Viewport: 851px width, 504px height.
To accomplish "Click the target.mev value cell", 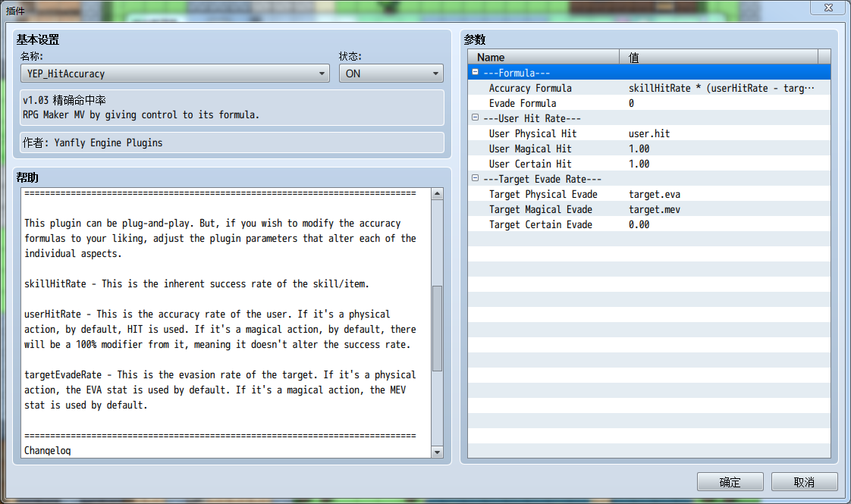I will 654,209.
